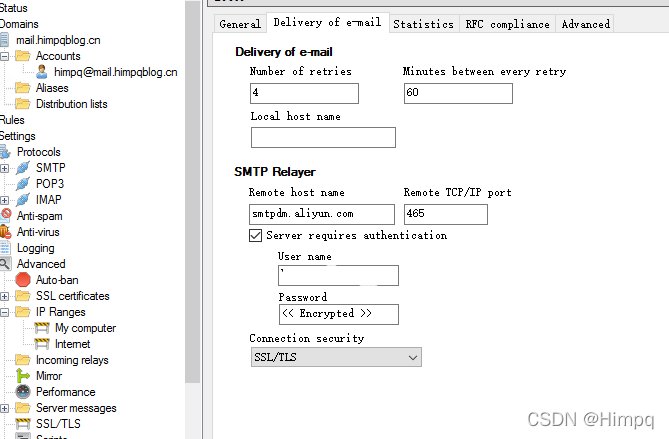Select Status in the tree

pyautogui.click(x=13, y=8)
